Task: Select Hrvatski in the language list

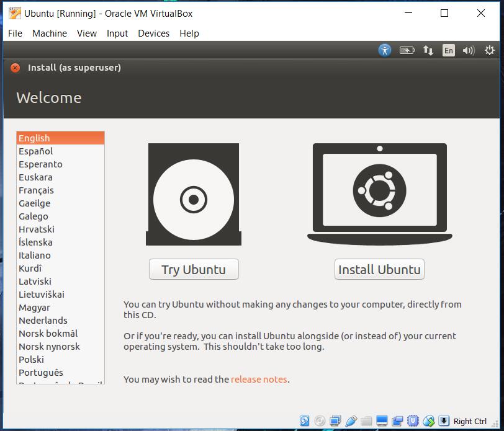Action: (x=60, y=229)
